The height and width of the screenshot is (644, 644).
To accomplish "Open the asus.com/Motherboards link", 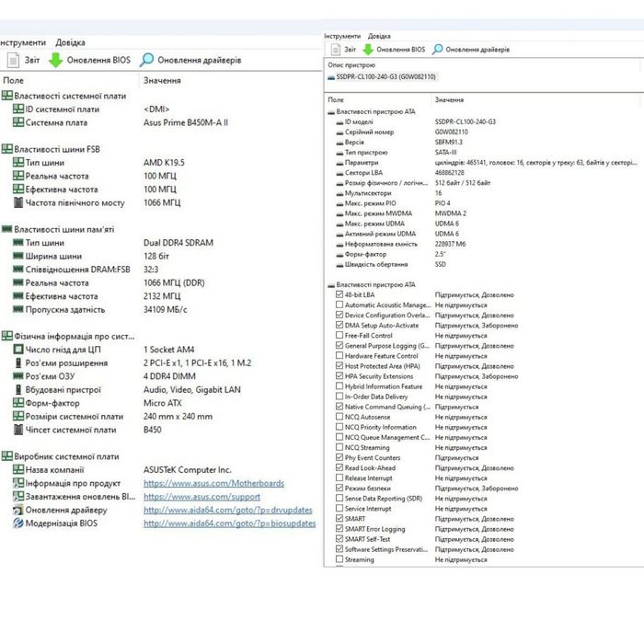I will pos(214,483).
